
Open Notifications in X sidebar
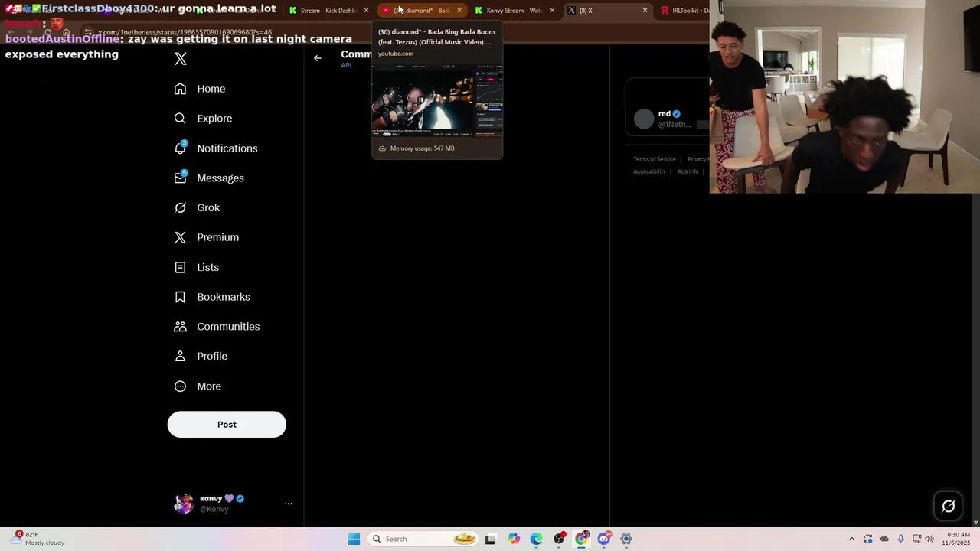coord(227,148)
